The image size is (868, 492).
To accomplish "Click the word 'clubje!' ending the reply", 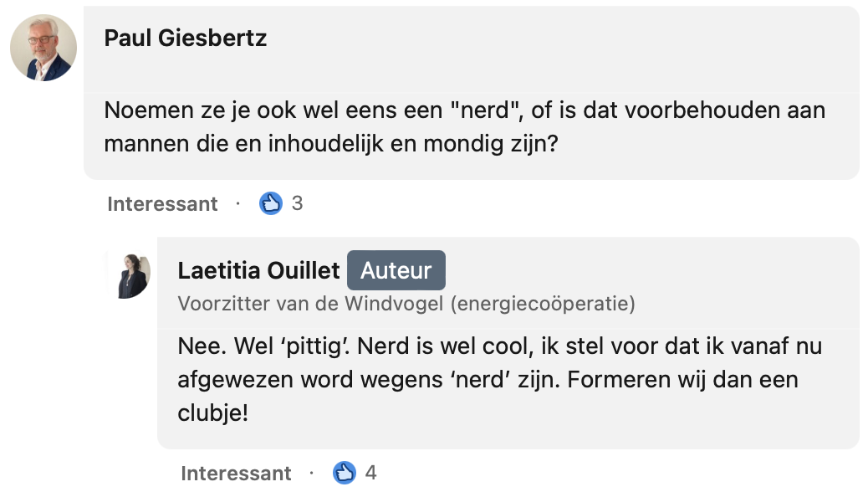I will 213,413.
